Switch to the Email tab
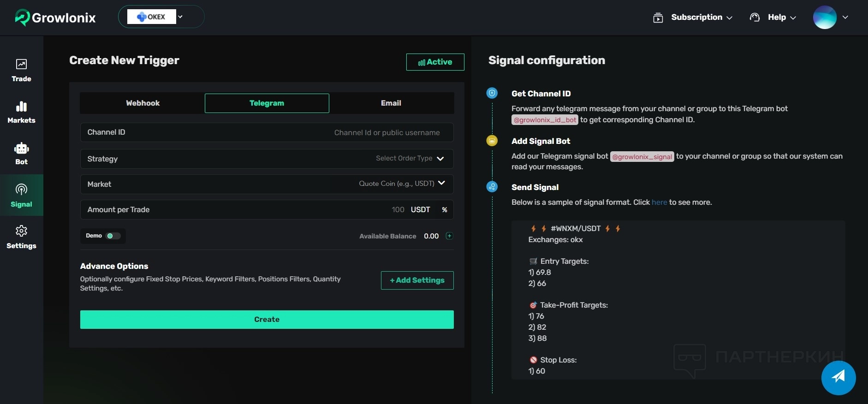 [391, 103]
